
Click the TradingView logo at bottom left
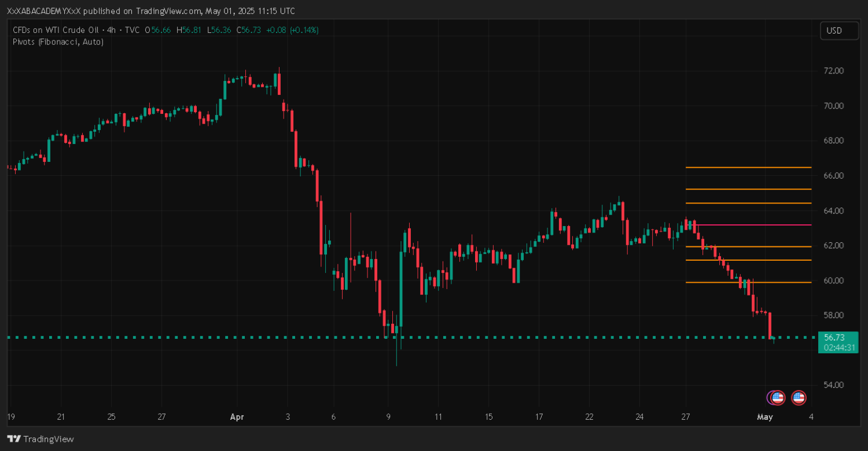[x=41, y=439]
